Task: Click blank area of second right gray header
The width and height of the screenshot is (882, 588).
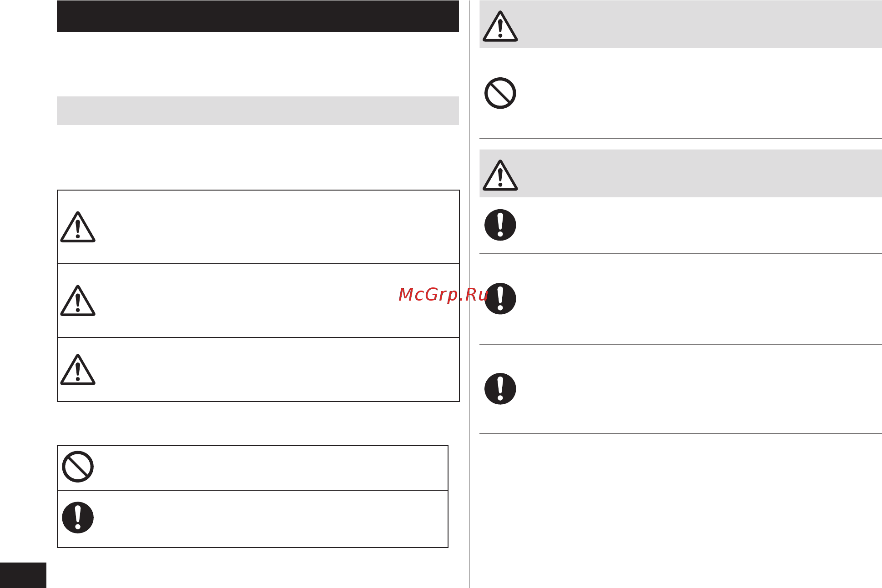Action: click(701, 173)
